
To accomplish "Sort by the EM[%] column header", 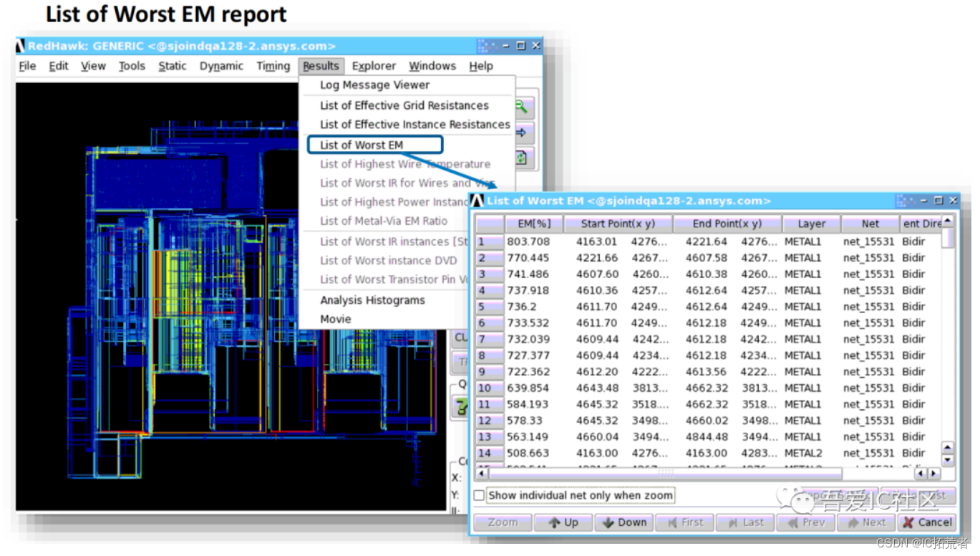I will [533, 224].
